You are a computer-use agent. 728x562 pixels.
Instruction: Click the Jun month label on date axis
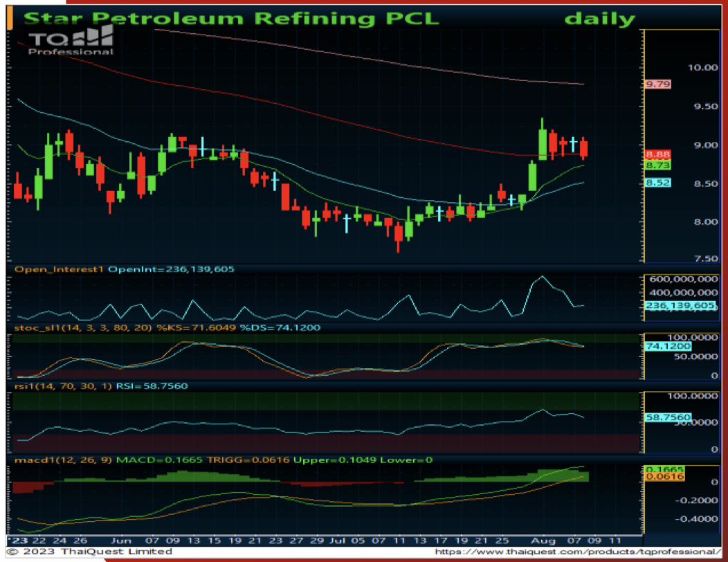coord(120,541)
